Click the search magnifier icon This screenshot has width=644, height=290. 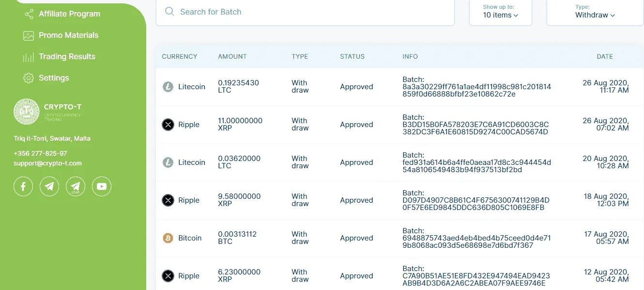point(169,12)
